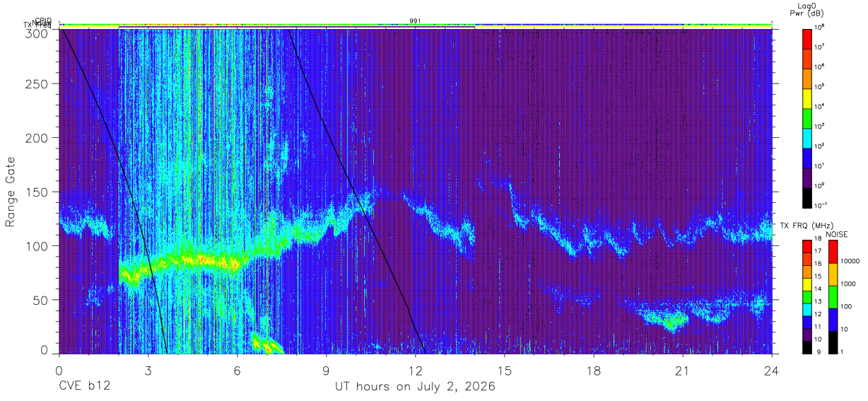Click the red top segment of TX FRQ colorbar
Screen dimensions: 868x401
click(807, 247)
